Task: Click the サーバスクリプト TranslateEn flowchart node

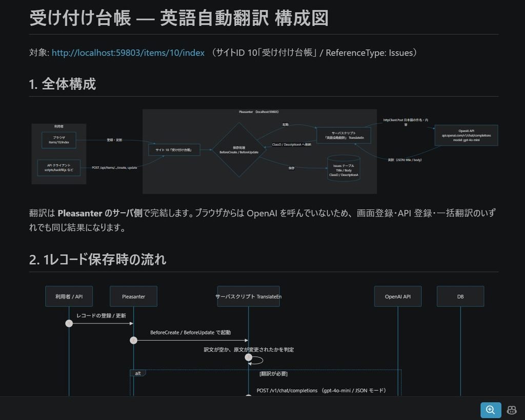Action: point(344,135)
